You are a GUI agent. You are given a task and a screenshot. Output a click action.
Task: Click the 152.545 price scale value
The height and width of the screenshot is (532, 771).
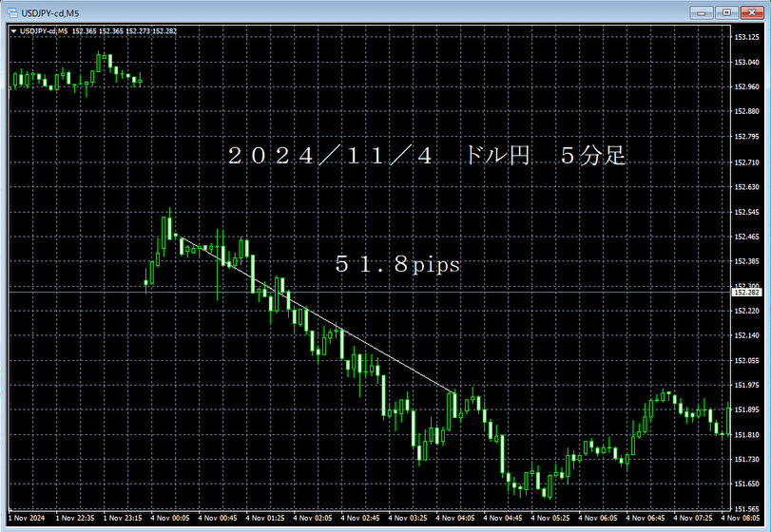point(746,212)
